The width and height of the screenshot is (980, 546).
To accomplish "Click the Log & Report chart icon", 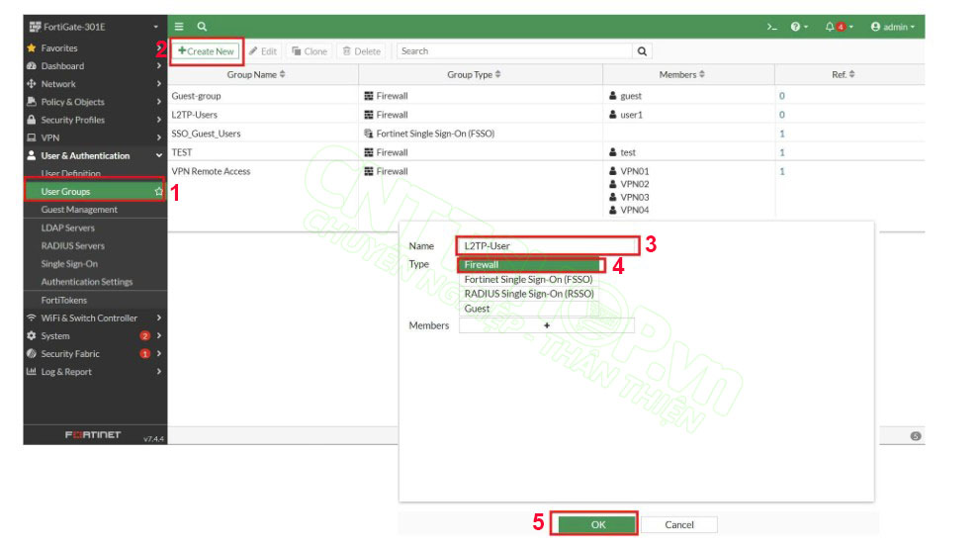I will pyautogui.click(x=32, y=372).
